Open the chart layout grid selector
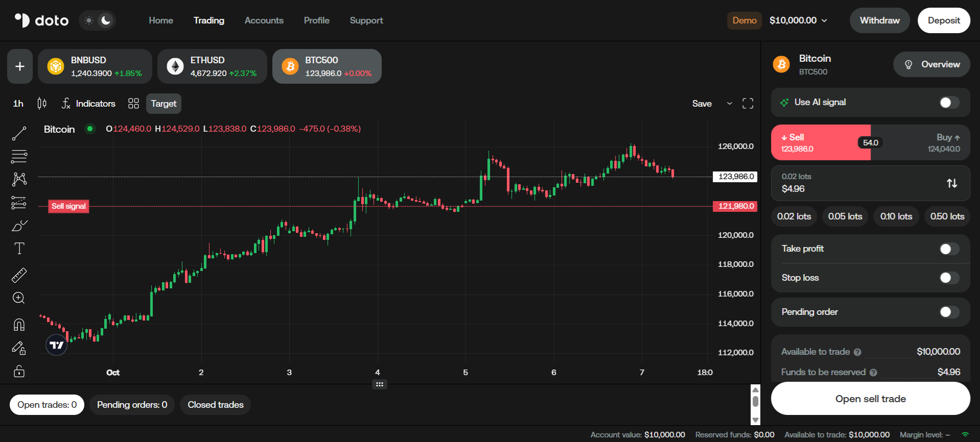The height and width of the screenshot is (442, 980). coord(133,104)
